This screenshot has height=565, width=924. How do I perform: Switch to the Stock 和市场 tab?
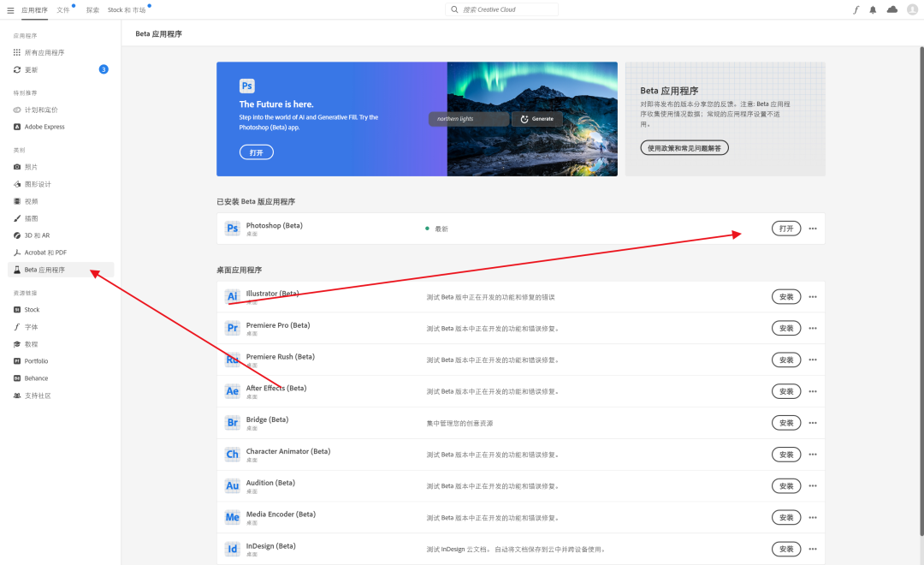(127, 9)
